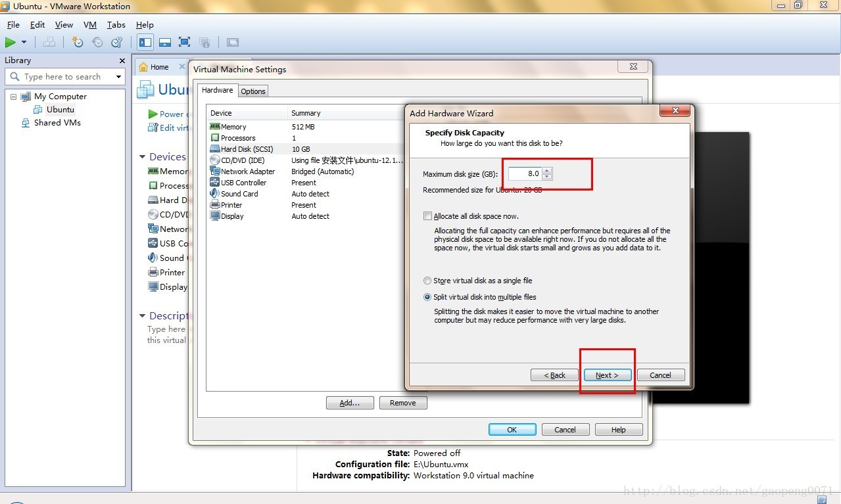
Task: Open the Edit menu
Action: pos(37,25)
